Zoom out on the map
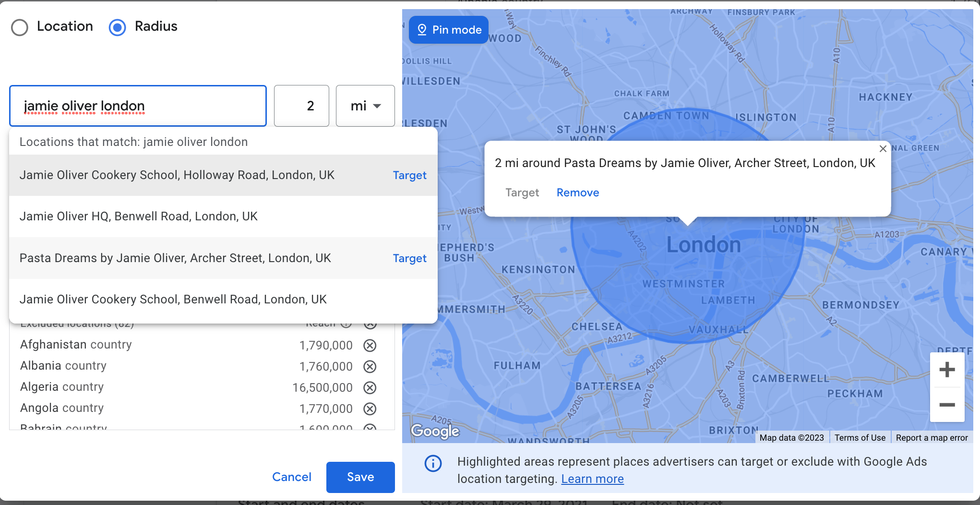Viewport: 980px width, 505px height. 946,404
